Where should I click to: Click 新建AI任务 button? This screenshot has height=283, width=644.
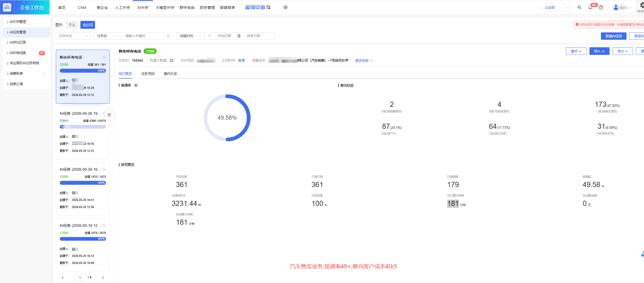(x=613, y=36)
